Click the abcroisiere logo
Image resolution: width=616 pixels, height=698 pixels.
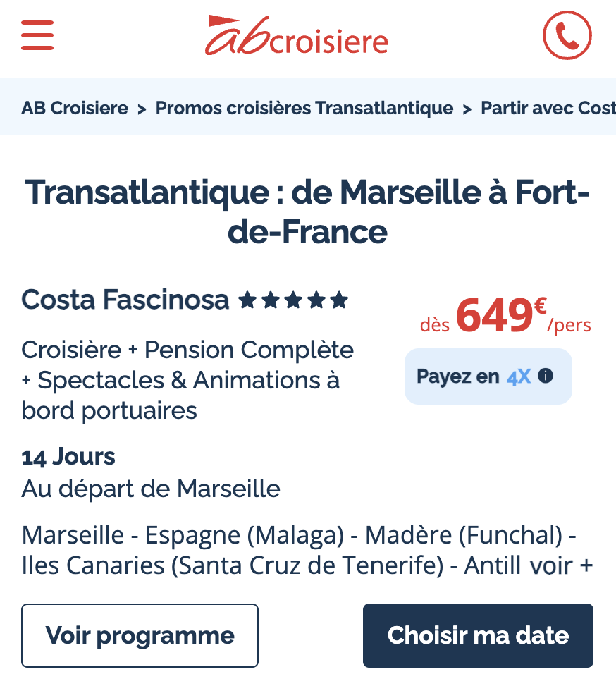point(296,36)
